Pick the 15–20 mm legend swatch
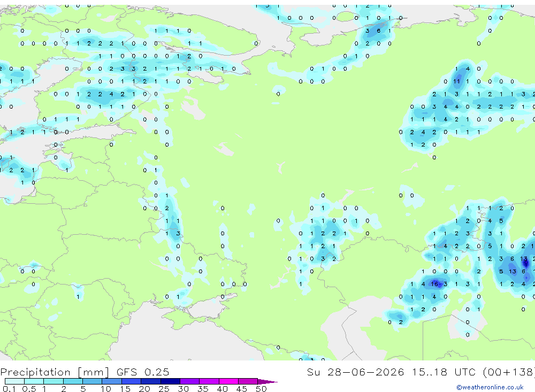535x392 pixels. 131,381
